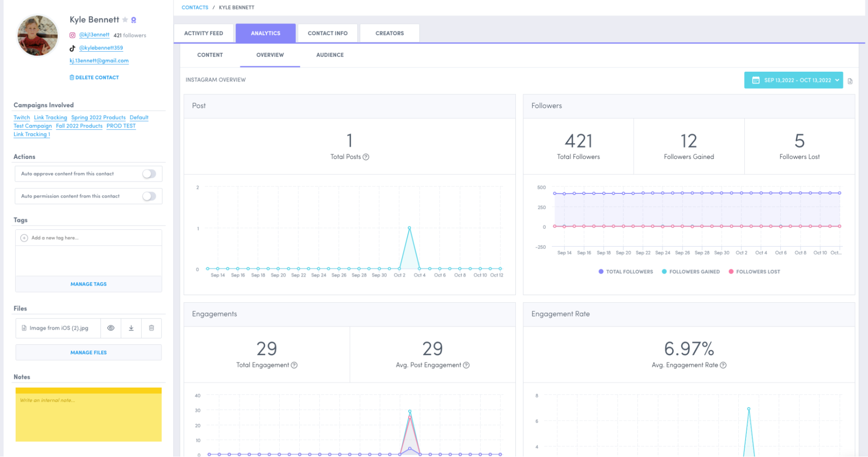The height and width of the screenshot is (457, 868).
Task: Click the purple badge icon beside contact name
Action: (x=134, y=20)
